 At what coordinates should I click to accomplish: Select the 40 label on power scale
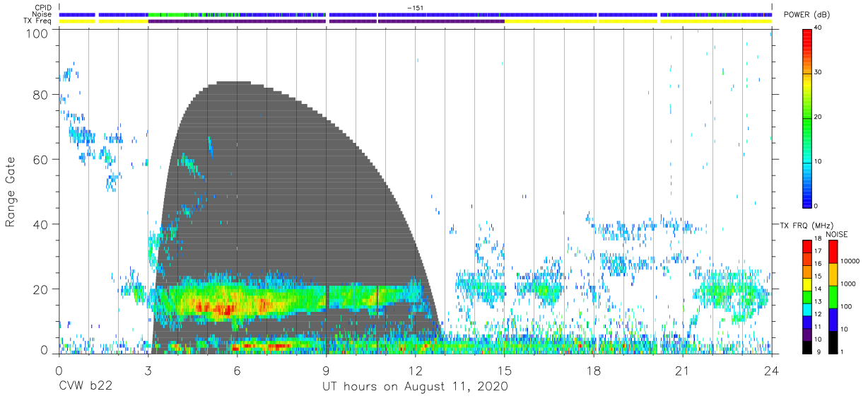pos(819,28)
